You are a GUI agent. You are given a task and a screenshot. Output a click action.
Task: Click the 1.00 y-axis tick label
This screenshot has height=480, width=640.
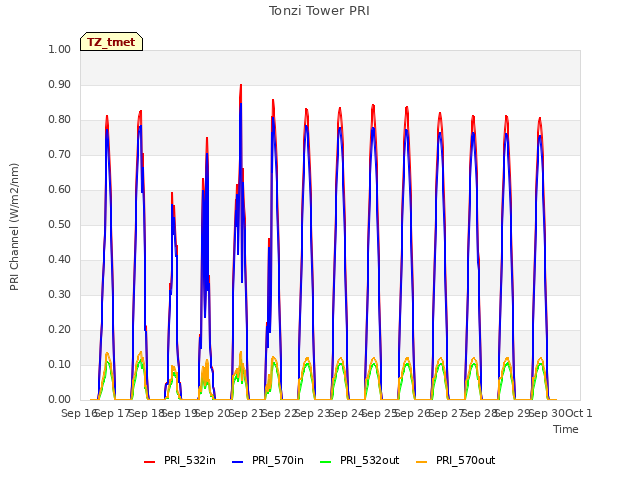click(x=60, y=49)
